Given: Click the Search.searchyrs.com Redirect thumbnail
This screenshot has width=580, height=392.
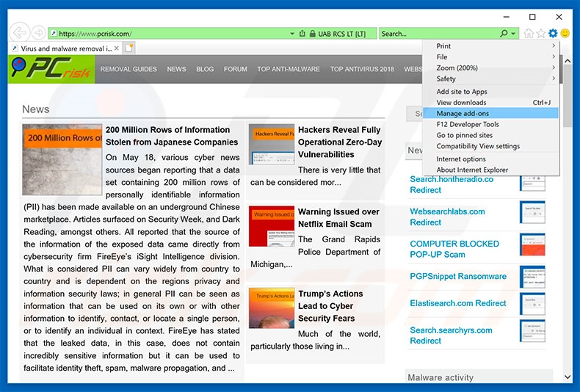Looking at the screenshot, I should (x=532, y=330).
